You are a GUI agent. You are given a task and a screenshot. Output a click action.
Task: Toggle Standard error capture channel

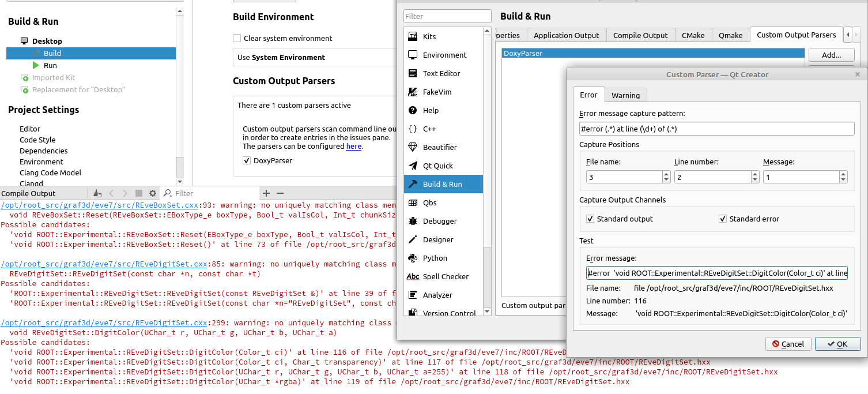[x=723, y=219]
